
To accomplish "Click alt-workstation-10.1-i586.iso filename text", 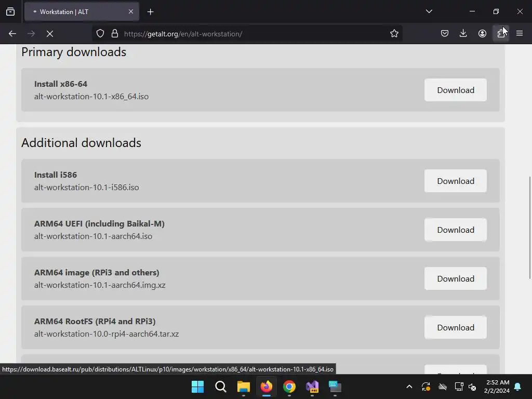I will click(87, 187).
